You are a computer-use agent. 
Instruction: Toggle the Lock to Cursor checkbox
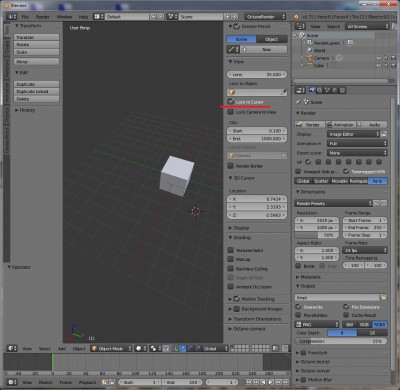coord(231,101)
